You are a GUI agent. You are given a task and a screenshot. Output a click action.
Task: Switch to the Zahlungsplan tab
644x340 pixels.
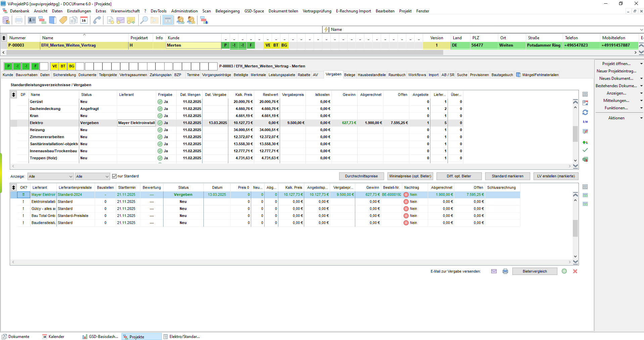[160, 75]
